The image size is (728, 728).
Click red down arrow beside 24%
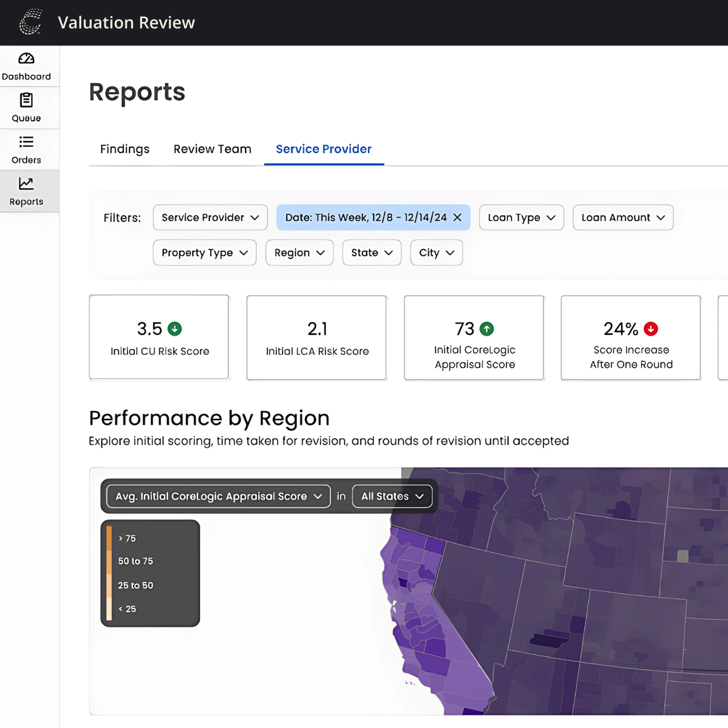651,329
